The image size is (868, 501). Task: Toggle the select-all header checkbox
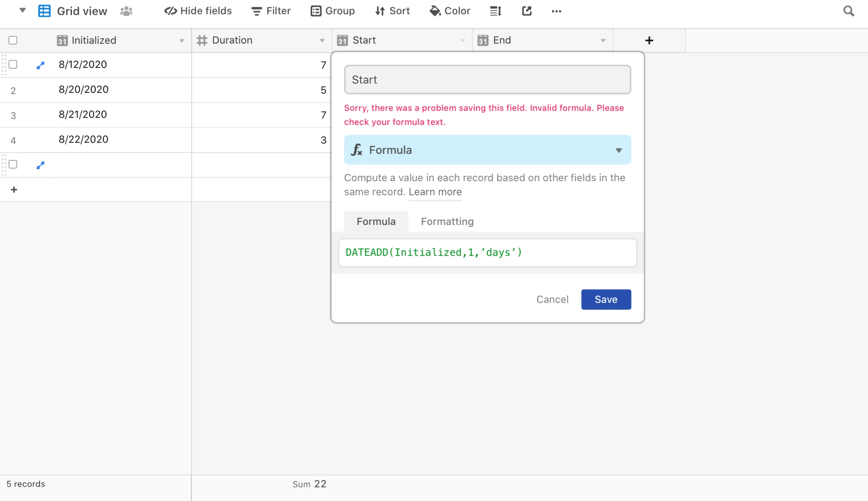[13, 40]
